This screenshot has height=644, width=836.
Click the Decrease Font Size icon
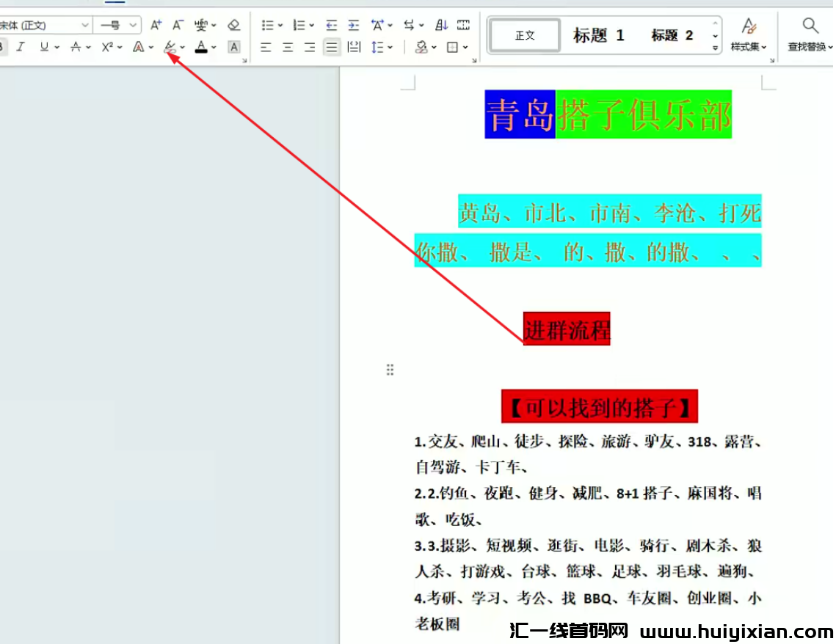[x=176, y=24]
